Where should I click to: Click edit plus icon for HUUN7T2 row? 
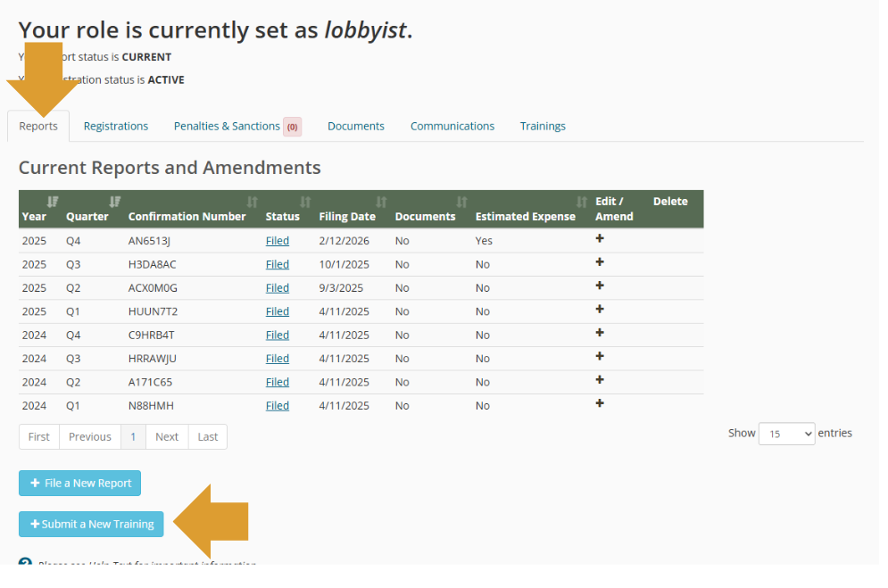pyautogui.click(x=600, y=310)
